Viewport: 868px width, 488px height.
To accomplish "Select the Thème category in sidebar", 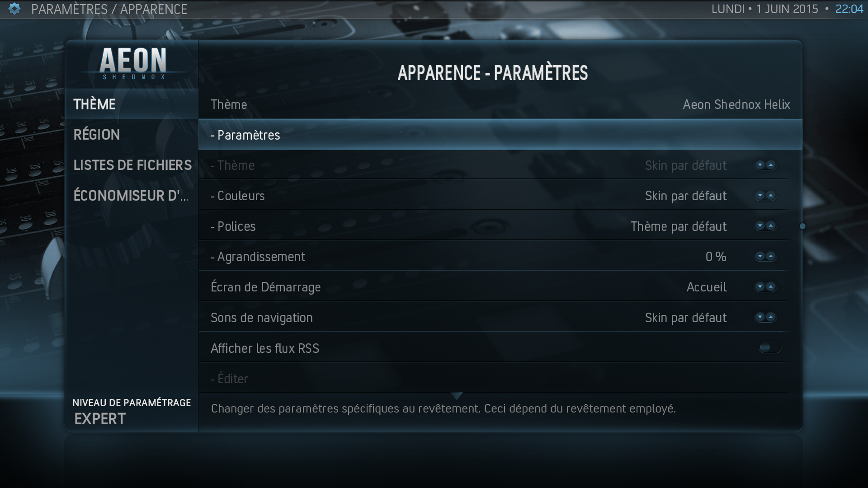I will (132, 104).
